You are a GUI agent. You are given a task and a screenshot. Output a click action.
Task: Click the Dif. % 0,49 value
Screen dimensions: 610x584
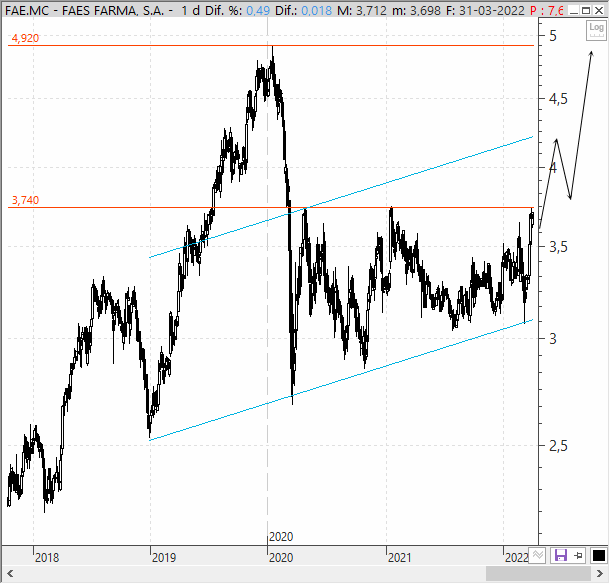click(x=258, y=11)
